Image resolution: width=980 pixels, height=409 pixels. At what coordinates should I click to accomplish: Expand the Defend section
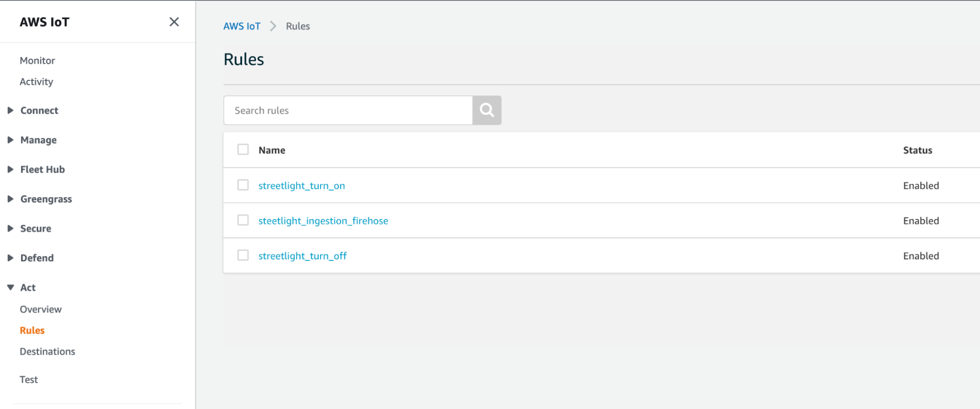10,258
